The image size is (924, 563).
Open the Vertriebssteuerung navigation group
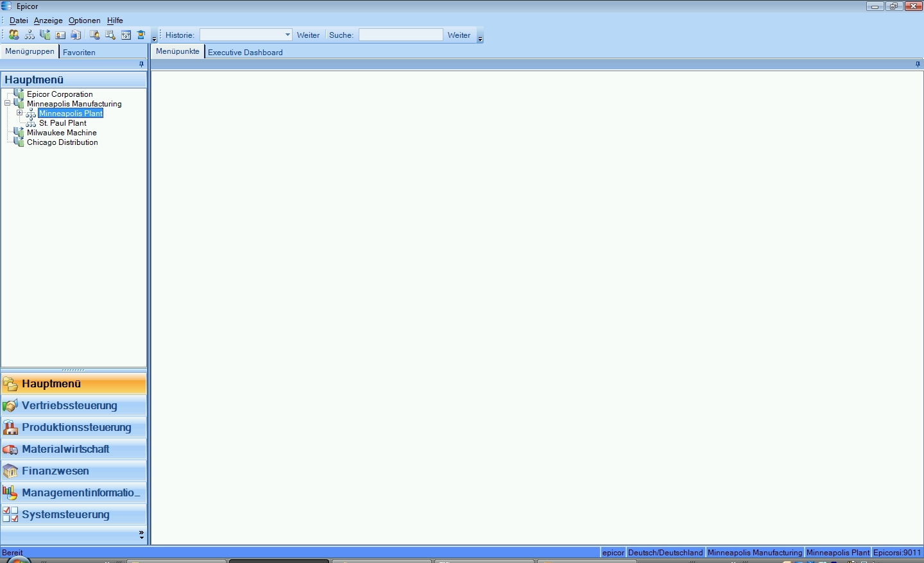[x=74, y=405]
